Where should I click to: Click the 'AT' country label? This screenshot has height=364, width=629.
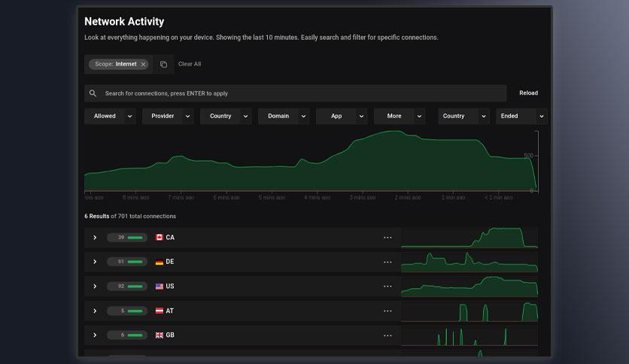[170, 311]
